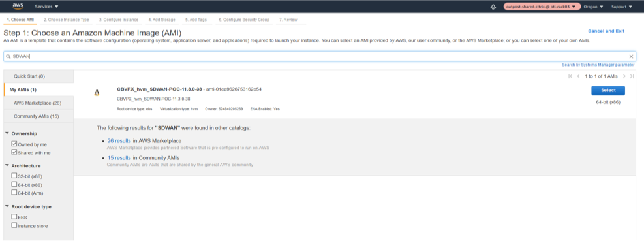The height and width of the screenshot is (243, 644).
Task: Go to next page of AMI results
Action: tap(624, 76)
